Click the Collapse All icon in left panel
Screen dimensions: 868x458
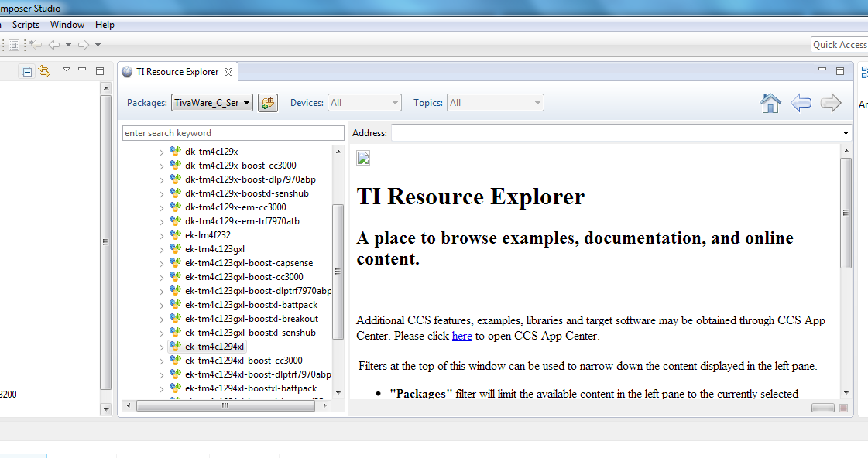click(x=26, y=71)
